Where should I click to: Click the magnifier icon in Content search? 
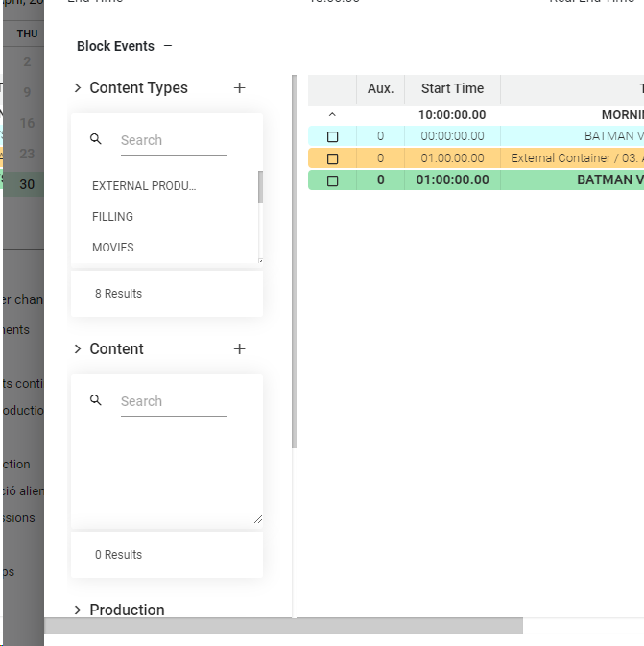96,400
